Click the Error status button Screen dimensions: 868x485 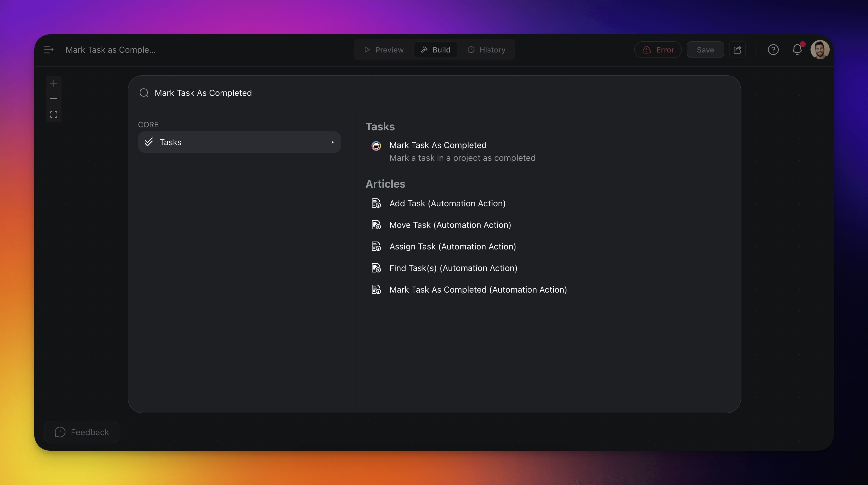[658, 50]
